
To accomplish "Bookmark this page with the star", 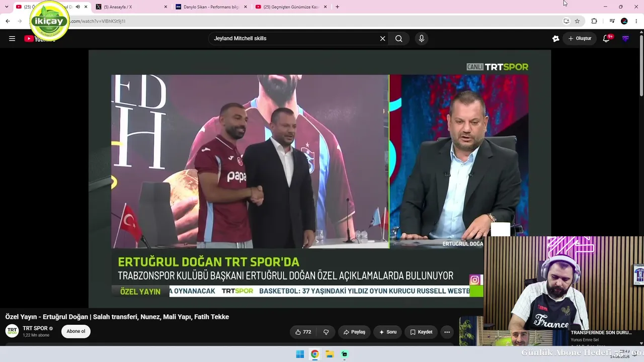I will 577,21.
